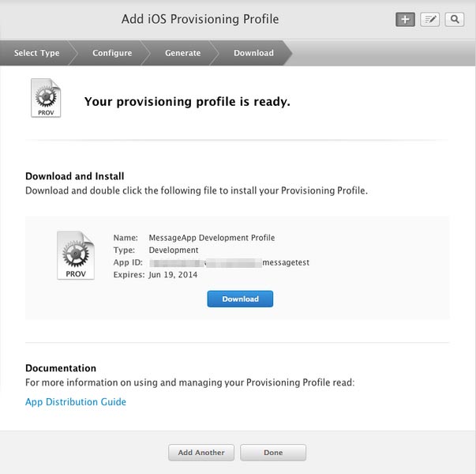Open the App Distribution Guide link

(x=76, y=402)
